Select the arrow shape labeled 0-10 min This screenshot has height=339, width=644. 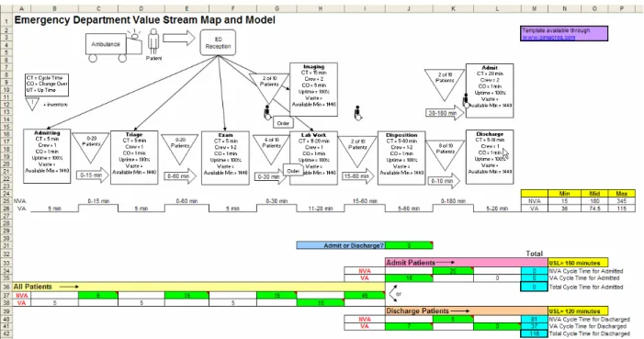point(444,181)
